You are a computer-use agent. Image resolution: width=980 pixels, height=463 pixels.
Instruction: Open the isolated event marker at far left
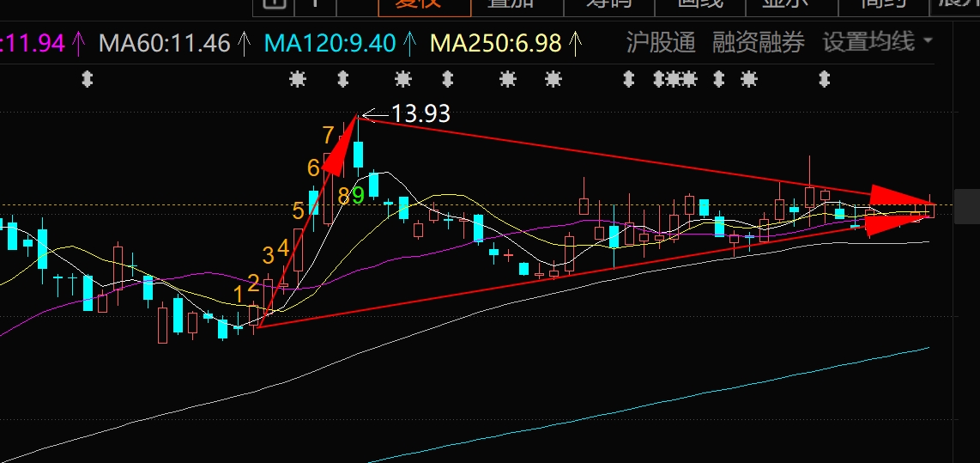[88, 80]
